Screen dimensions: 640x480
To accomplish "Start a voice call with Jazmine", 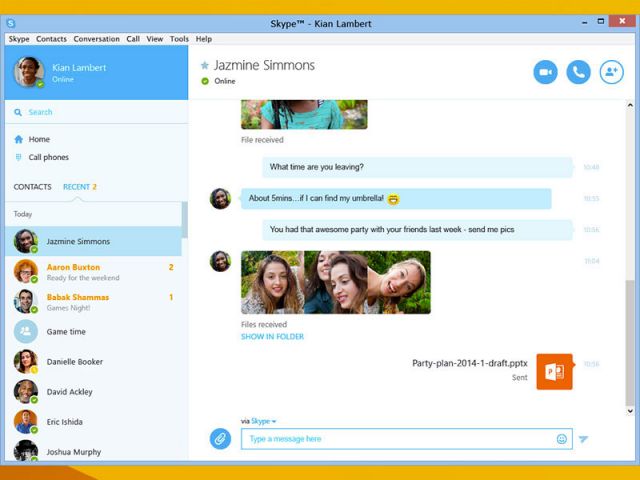I will (578, 72).
